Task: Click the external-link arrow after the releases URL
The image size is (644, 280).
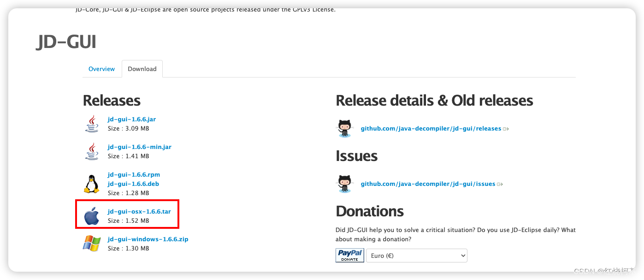Action: pos(506,129)
